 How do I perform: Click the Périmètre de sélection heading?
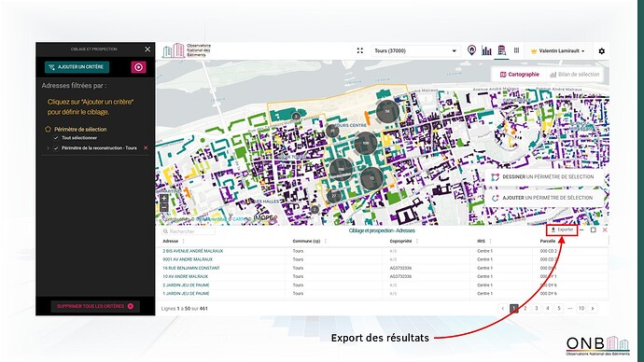80,130
